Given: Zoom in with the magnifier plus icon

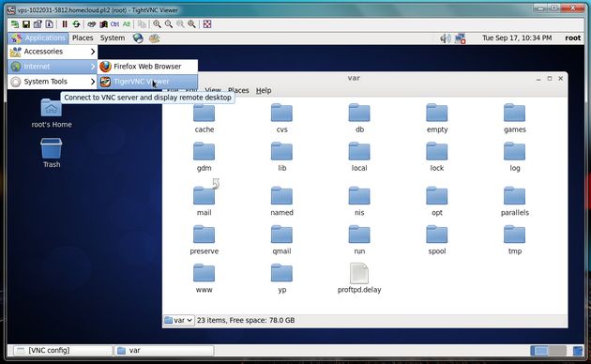Looking at the screenshot, I should (x=157, y=24).
